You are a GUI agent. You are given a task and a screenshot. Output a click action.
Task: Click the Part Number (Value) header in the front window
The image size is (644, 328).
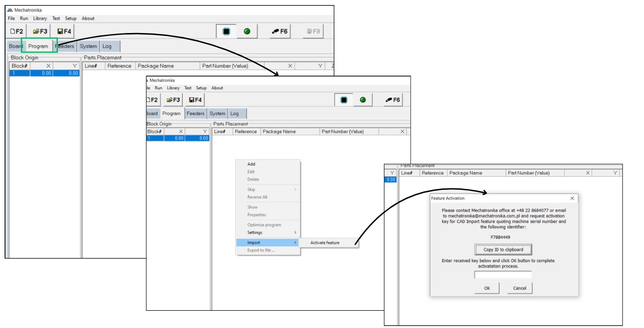point(535,173)
